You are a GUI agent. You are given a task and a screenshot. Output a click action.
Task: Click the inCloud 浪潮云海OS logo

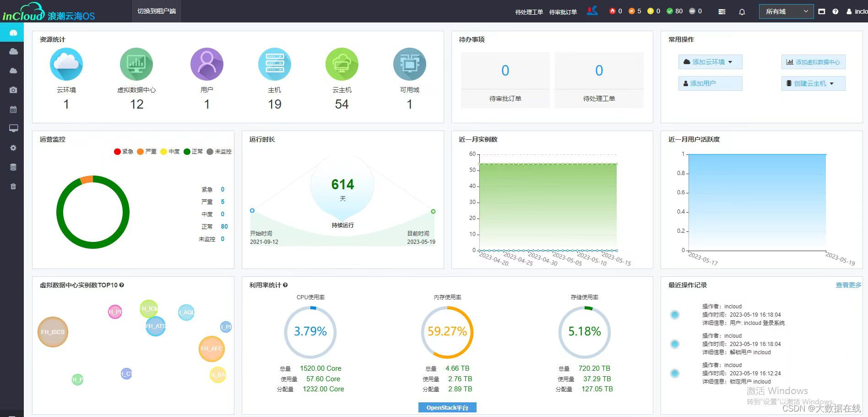point(49,12)
